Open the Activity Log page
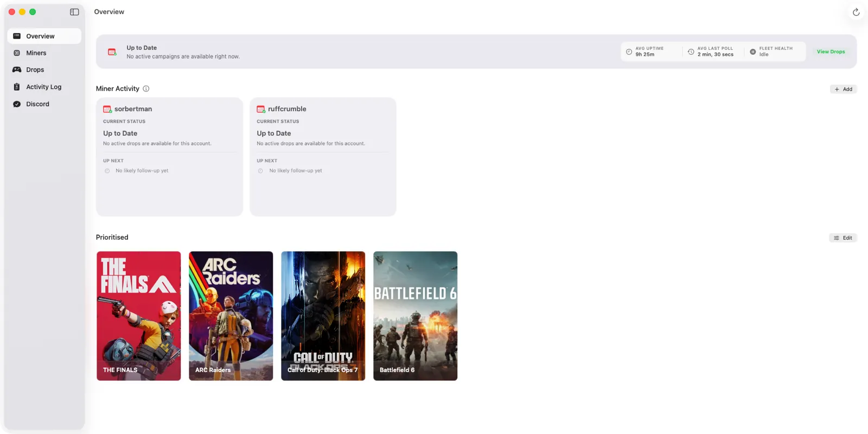Image resolution: width=868 pixels, height=434 pixels. tap(44, 87)
